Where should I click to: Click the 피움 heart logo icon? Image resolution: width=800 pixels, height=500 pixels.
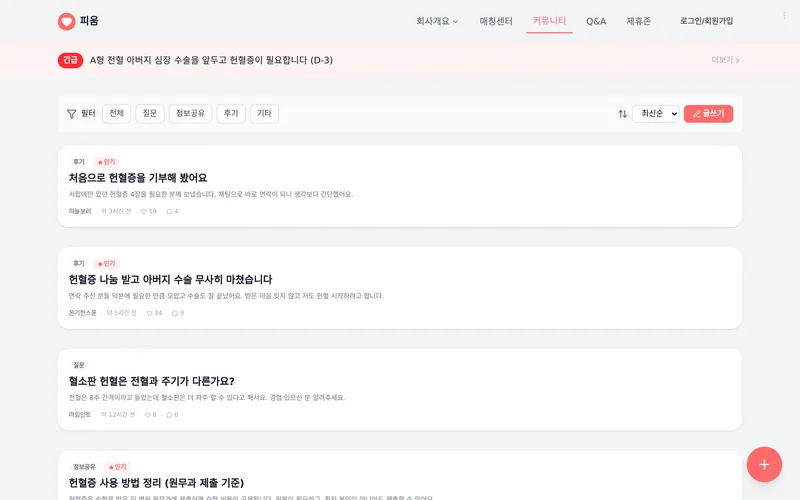[x=66, y=21]
